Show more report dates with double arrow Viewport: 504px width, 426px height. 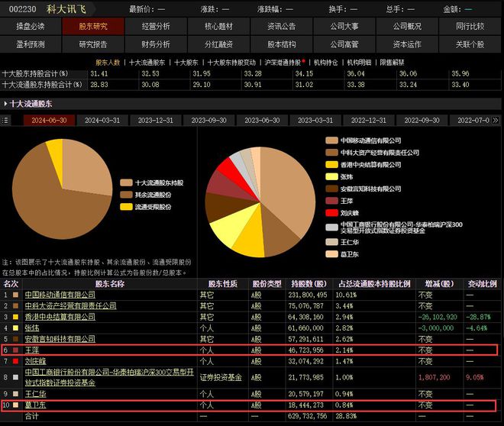[x=496, y=120]
